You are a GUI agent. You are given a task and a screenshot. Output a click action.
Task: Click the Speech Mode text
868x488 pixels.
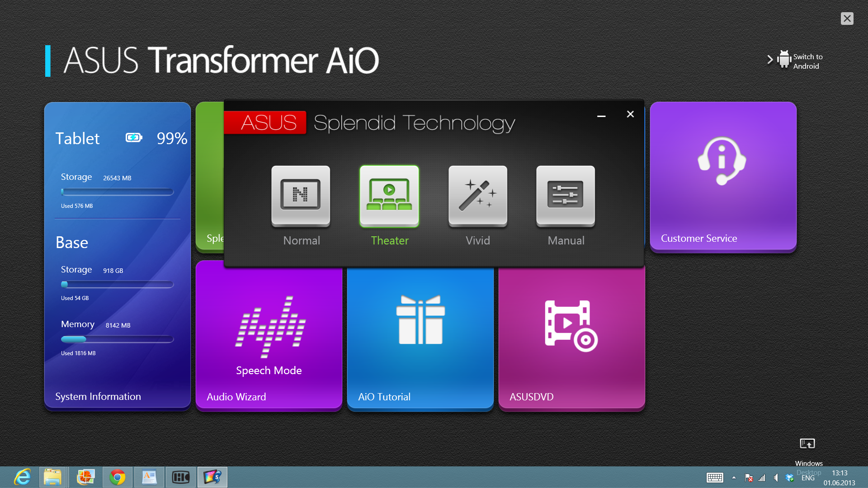click(x=269, y=371)
